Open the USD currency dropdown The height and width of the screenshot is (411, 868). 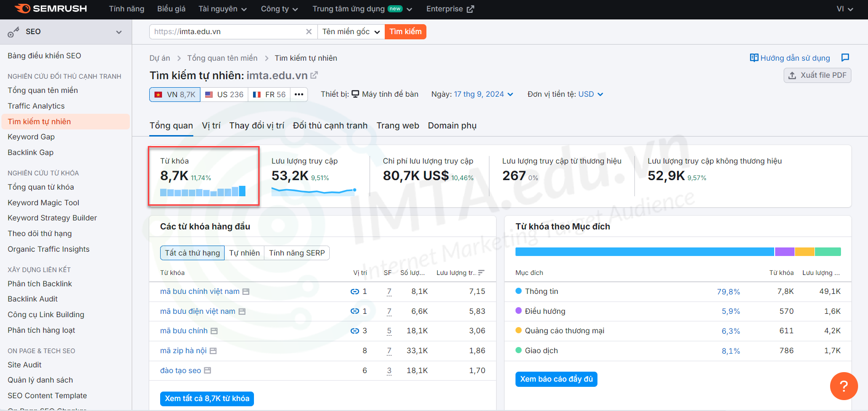coord(591,94)
